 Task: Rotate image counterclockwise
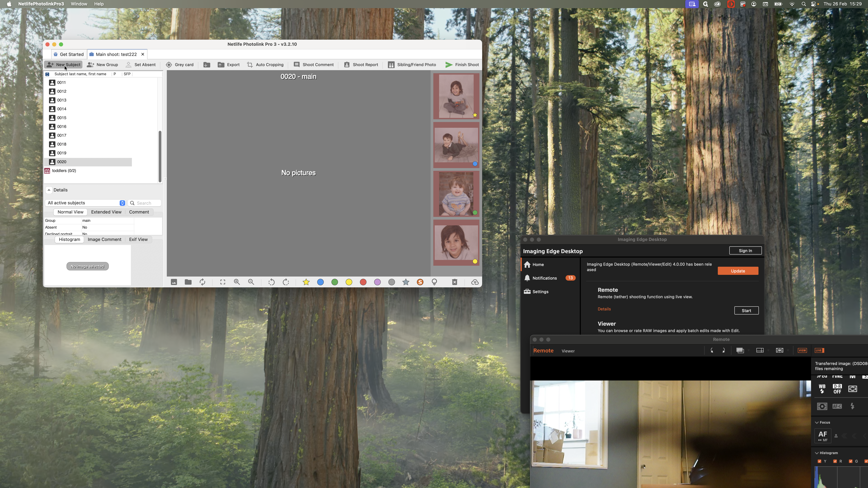coord(271,282)
